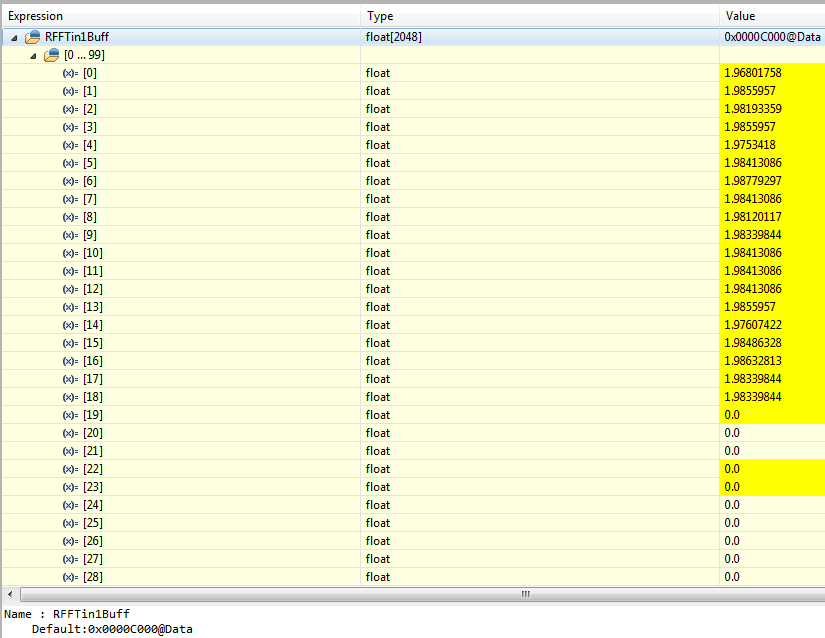
Task: Click the variable icon of element [4]
Action: [x=71, y=145]
